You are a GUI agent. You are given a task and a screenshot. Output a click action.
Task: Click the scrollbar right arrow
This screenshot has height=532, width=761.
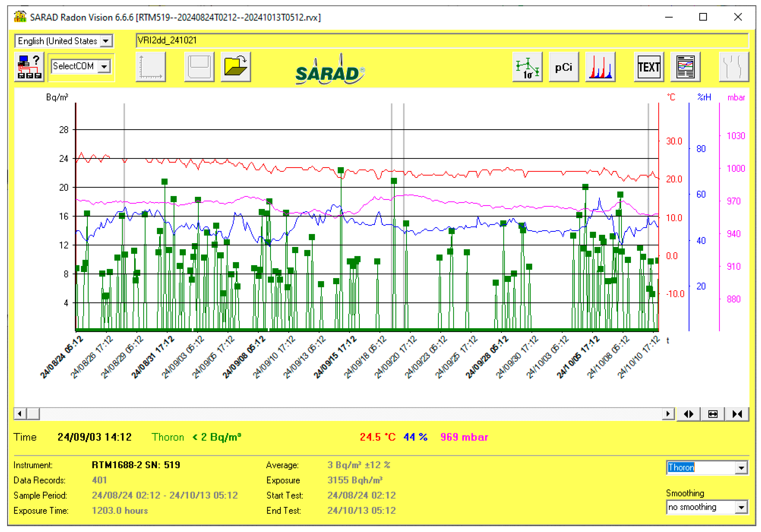(668, 414)
